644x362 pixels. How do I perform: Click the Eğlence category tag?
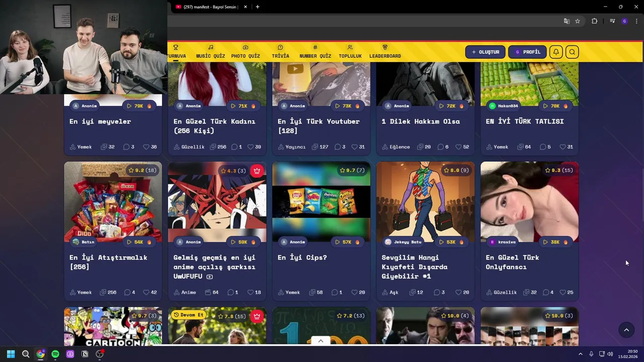396,147
